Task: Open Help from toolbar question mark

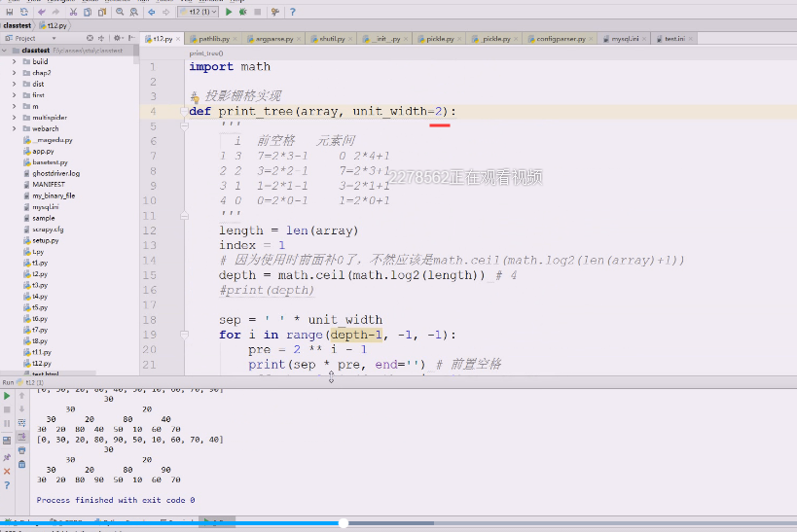Action: pos(292,12)
